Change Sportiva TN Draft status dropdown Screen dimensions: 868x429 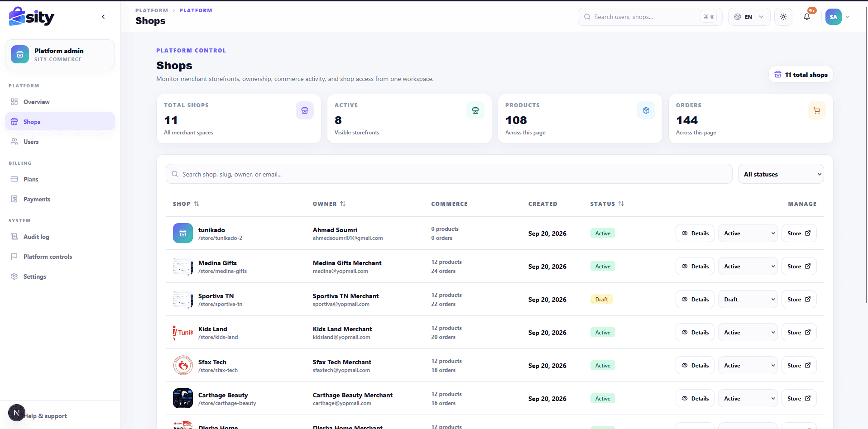coord(748,299)
